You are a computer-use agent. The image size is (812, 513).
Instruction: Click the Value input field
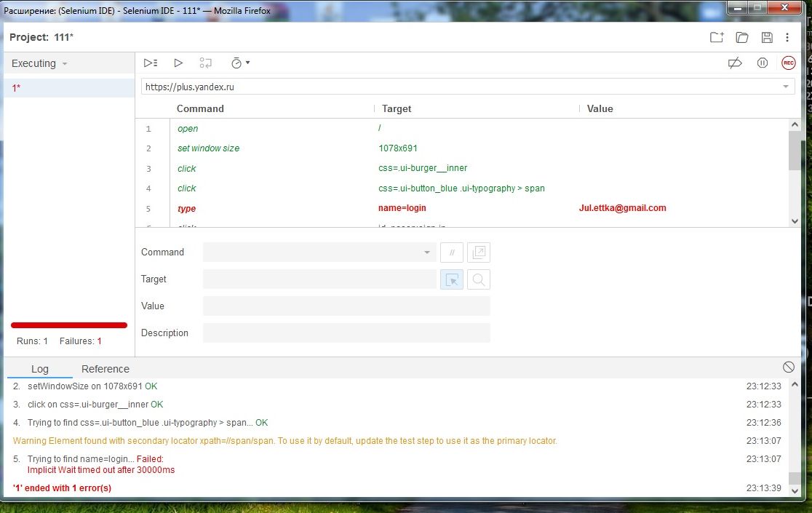point(346,306)
